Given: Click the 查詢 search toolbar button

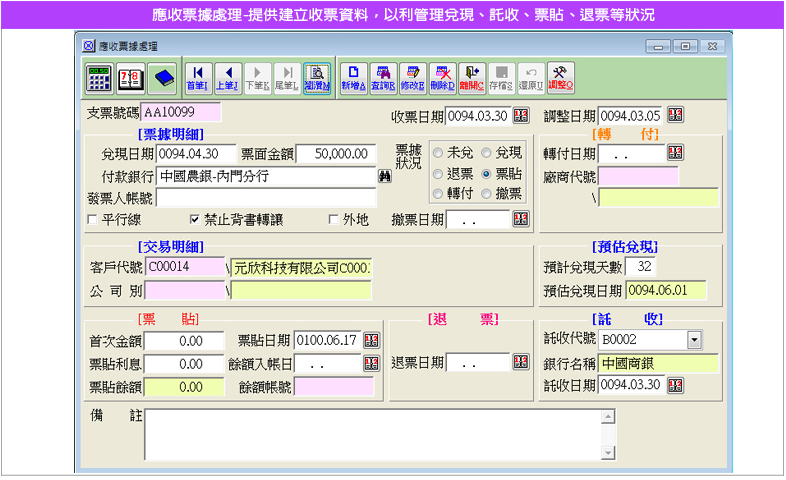Looking at the screenshot, I should pos(382,77).
